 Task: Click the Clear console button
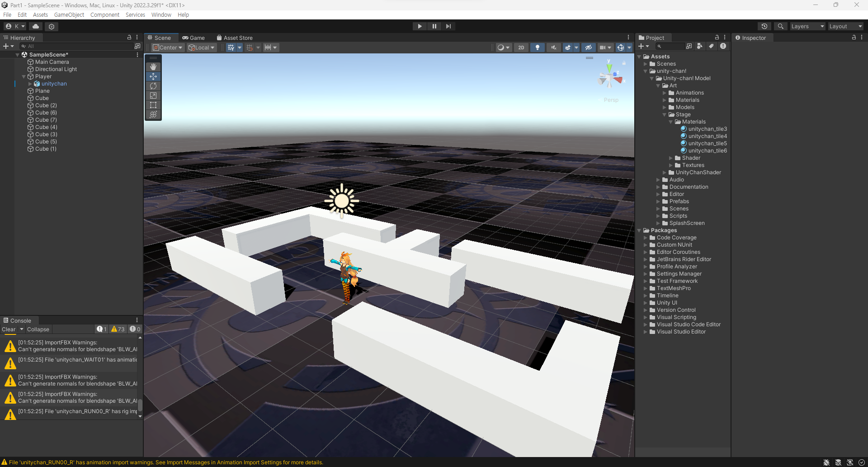[9, 329]
